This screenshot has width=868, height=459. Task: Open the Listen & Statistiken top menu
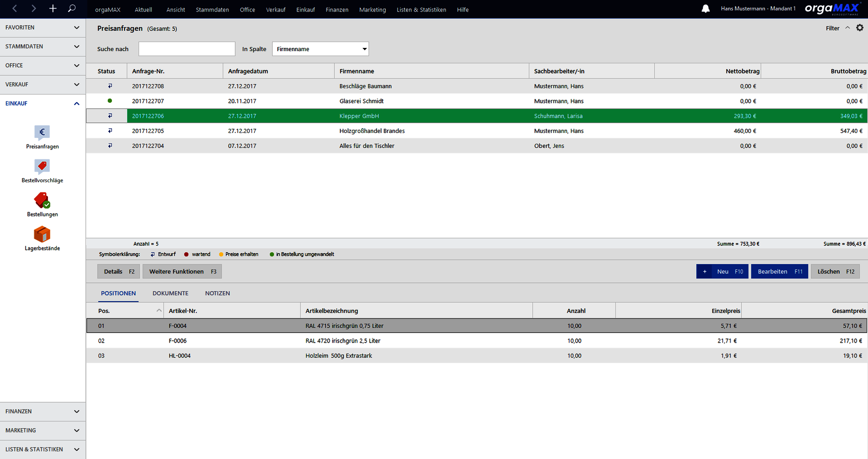pos(421,10)
